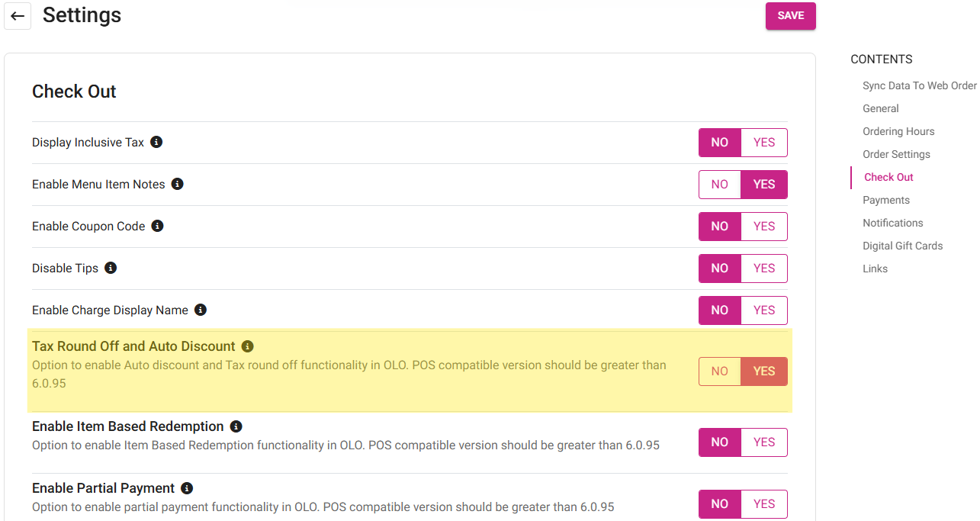Screen dimensions: 980x521
Task: Click info icon beside Display Inclusive Tax
Action: [x=156, y=142]
